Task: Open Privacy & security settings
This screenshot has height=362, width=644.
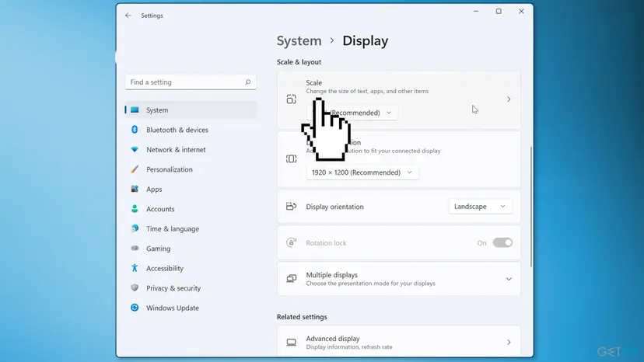Action: (x=191, y=287)
